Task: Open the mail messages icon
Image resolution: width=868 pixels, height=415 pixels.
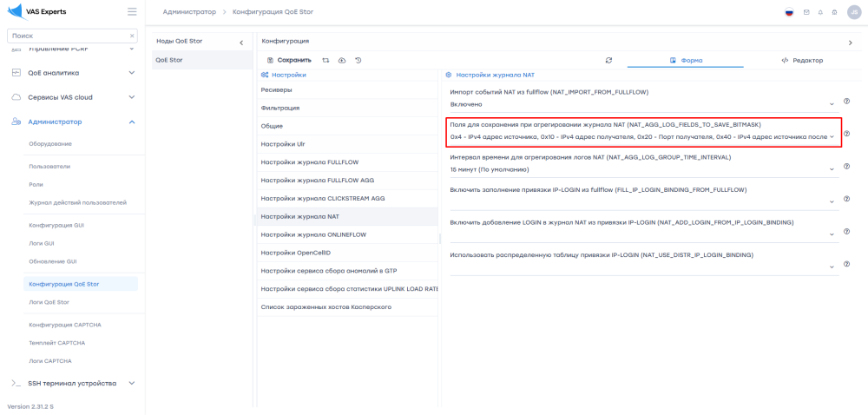Action: pyautogui.click(x=806, y=12)
